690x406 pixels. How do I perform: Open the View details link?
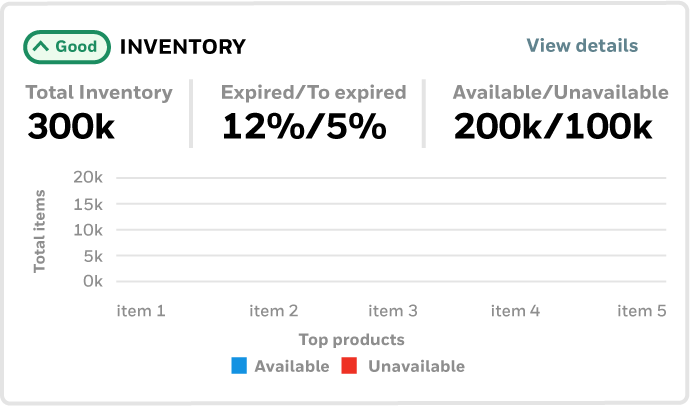click(x=582, y=45)
